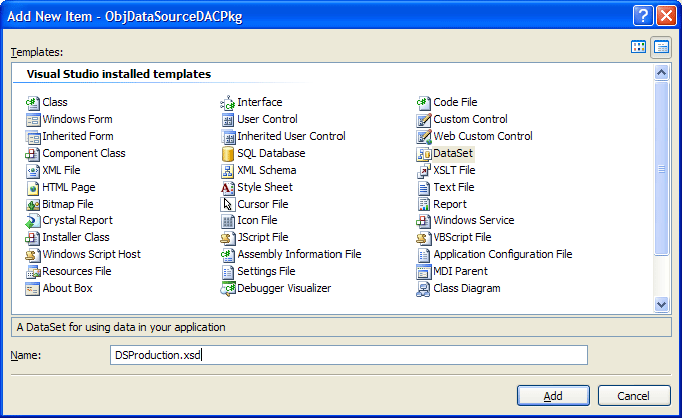
Task: Click the Add button
Action: pos(553,395)
